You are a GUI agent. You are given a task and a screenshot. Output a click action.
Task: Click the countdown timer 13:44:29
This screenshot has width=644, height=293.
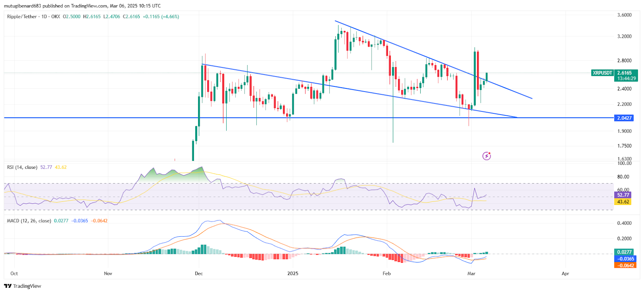(626, 78)
